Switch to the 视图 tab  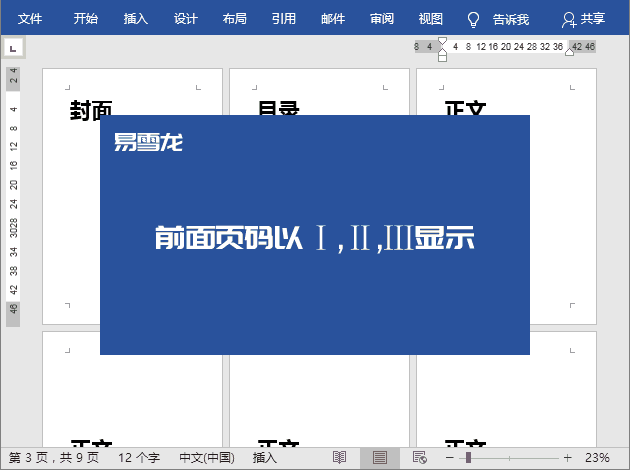430,18
